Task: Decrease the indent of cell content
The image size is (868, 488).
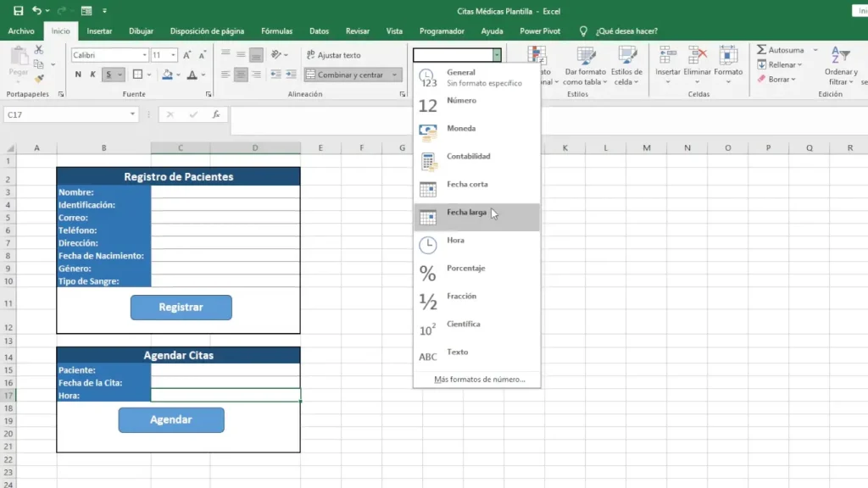Action: coord(275,75)
